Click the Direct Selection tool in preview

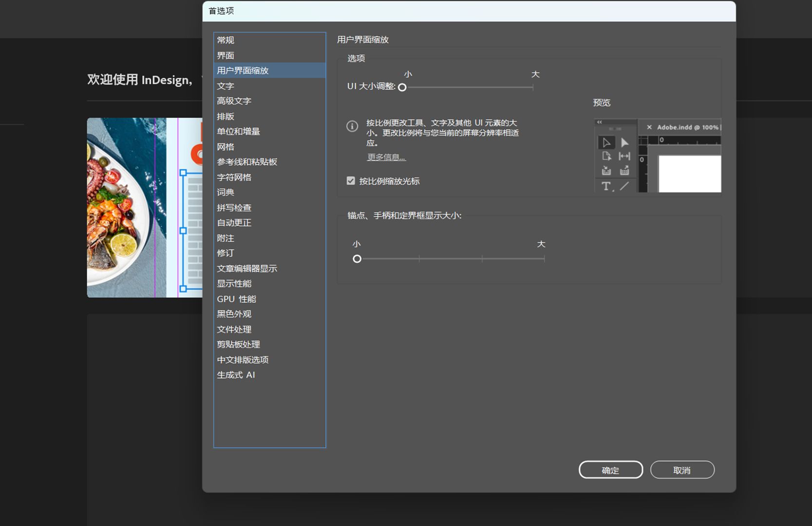tap(624, 142)
